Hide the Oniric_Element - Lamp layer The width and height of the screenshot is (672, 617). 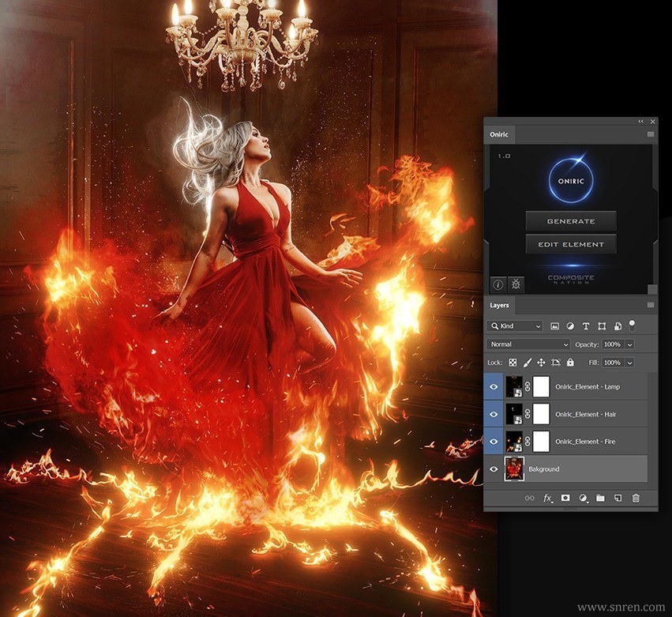pyautogui.click(x=494, y=387)
